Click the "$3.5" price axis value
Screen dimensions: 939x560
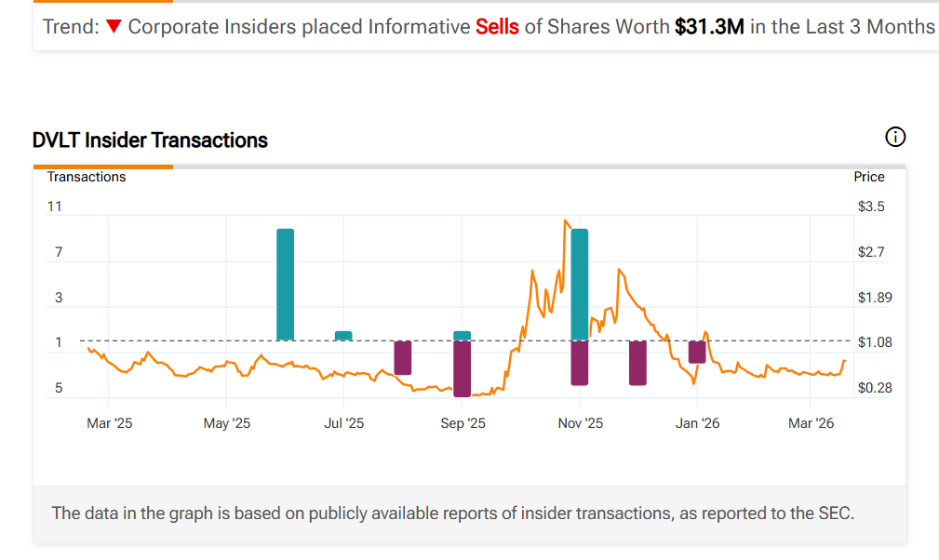pos(871,207)
